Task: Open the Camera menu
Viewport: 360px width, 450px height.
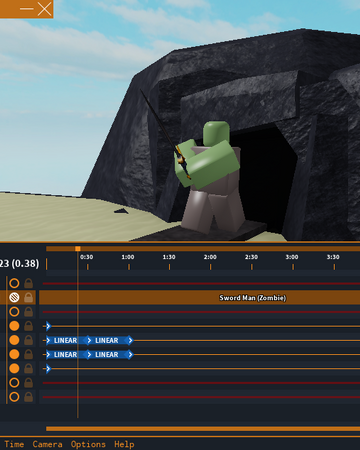Action: click(x=47, y=444)
